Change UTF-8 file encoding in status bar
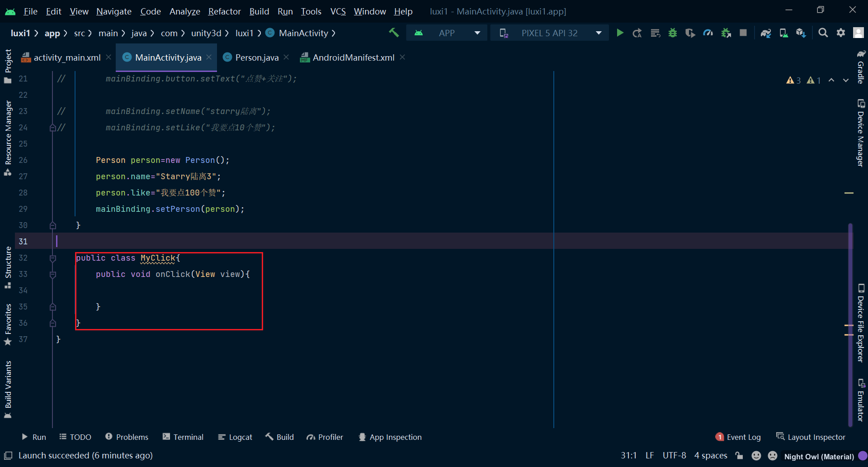The image size is (868, 467). click(674, 456)
